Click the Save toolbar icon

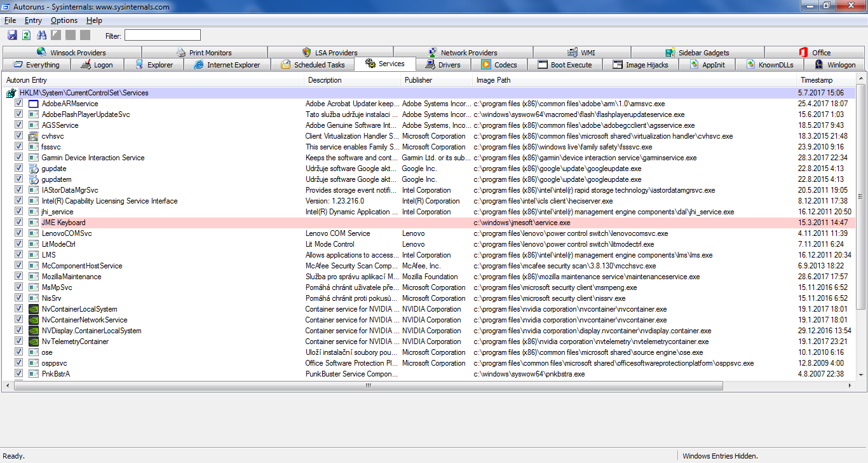(x=12, y=35)
